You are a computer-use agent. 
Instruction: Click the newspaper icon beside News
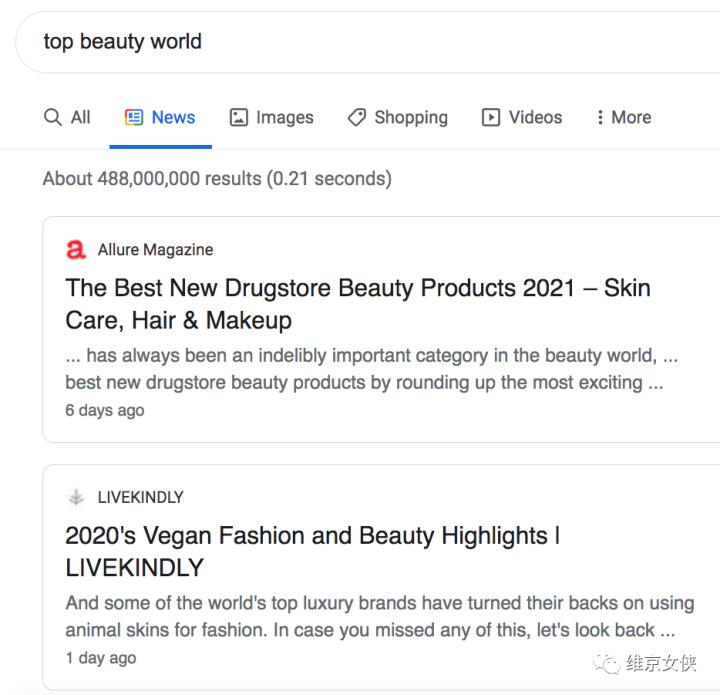pos(134,117)
